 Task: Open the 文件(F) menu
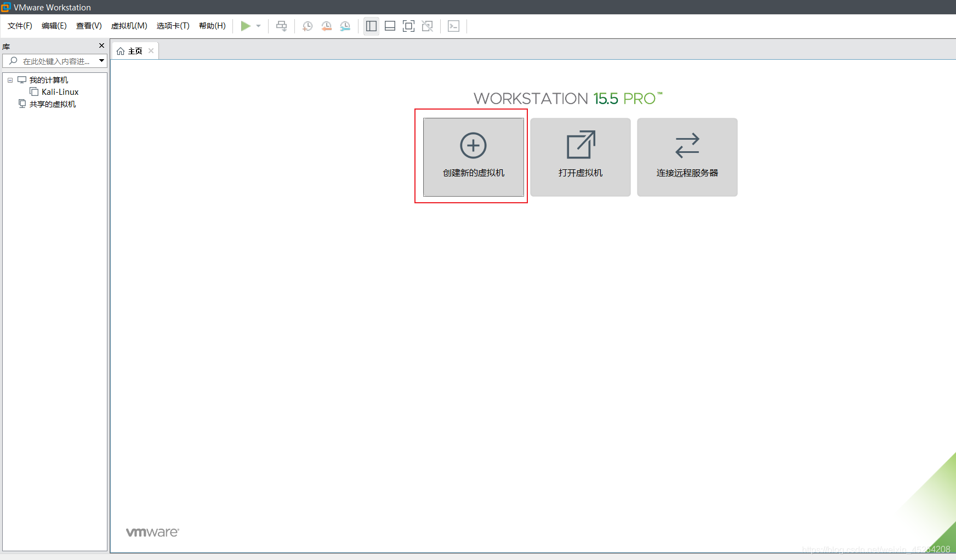(x=20, y=26)
